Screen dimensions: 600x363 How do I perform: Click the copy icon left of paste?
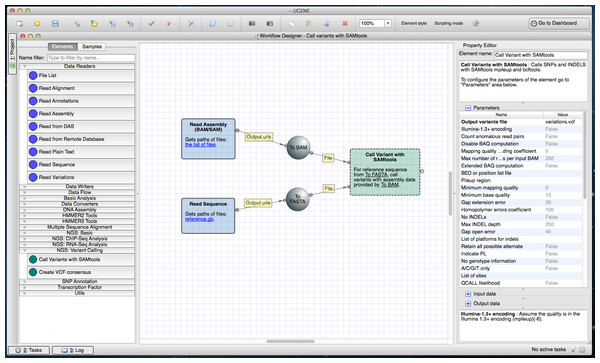[291, 24]
